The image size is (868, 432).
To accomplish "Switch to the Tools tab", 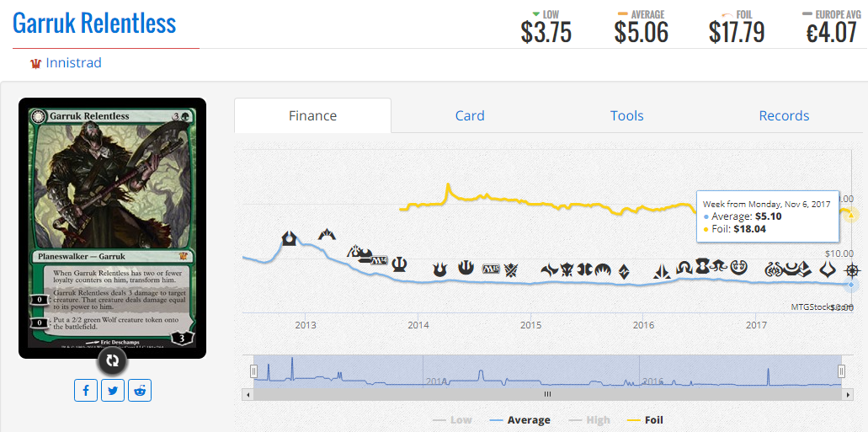I will coord(626,115).
